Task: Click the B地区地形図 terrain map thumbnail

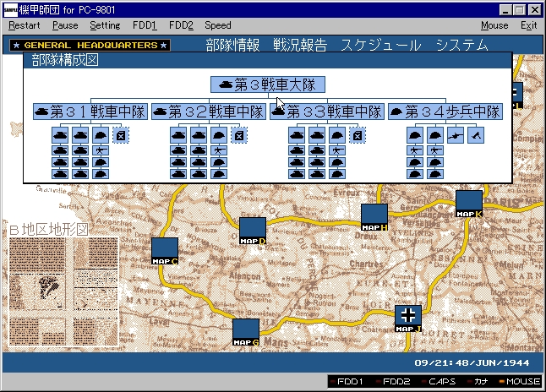Action: pyautogui.click(x=63, y=287)
